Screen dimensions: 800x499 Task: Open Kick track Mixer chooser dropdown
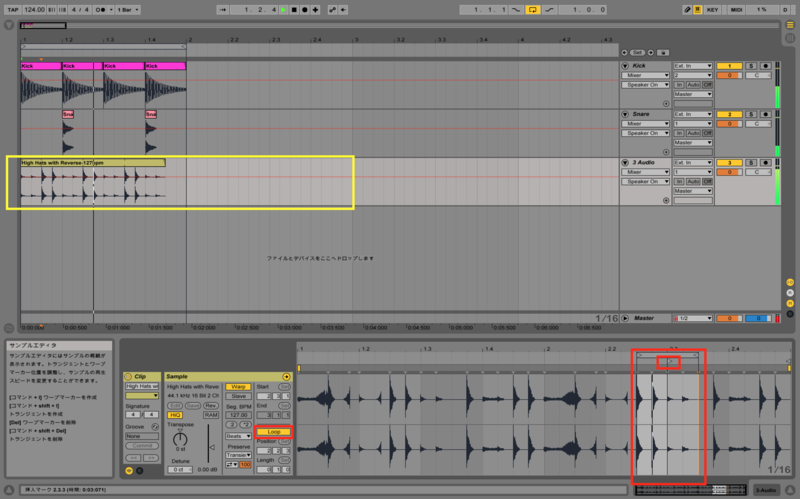click(645, 76)
